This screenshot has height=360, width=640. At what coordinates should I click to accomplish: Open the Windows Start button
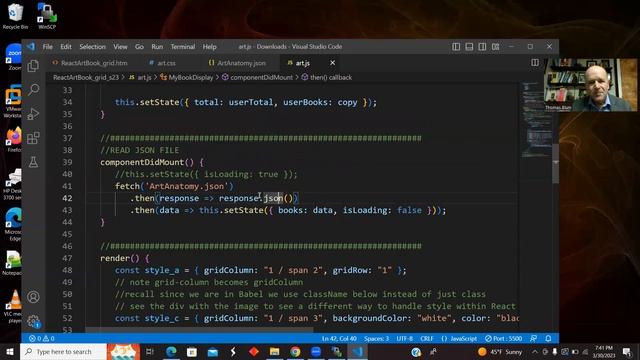[10, 351]
